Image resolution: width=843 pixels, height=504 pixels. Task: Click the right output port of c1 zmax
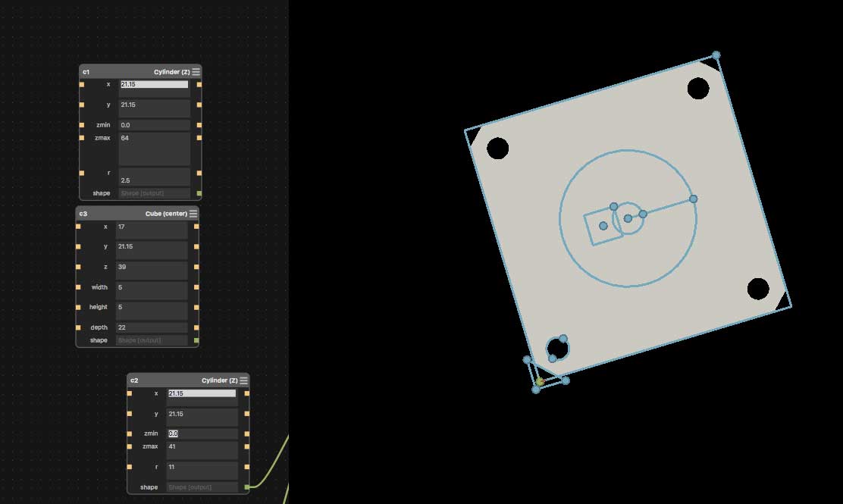coord(199,138)
